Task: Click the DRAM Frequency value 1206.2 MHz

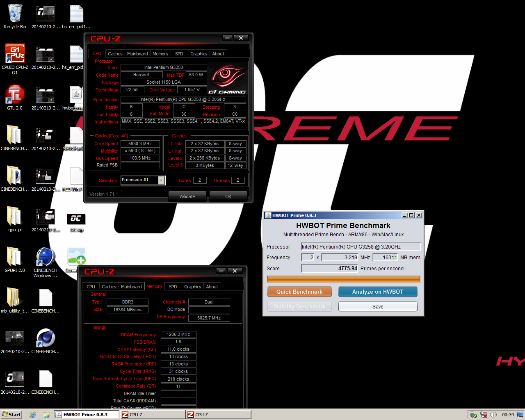Action: tap(178, 334)
